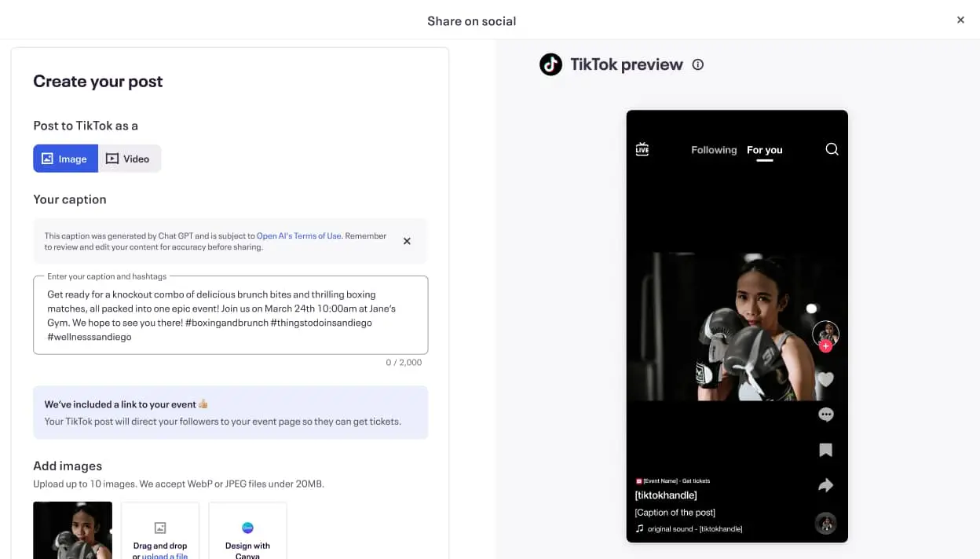Click the search magnifier in TikTok preview
Viewport: 980px width, 559px height.
click(832, 149)
